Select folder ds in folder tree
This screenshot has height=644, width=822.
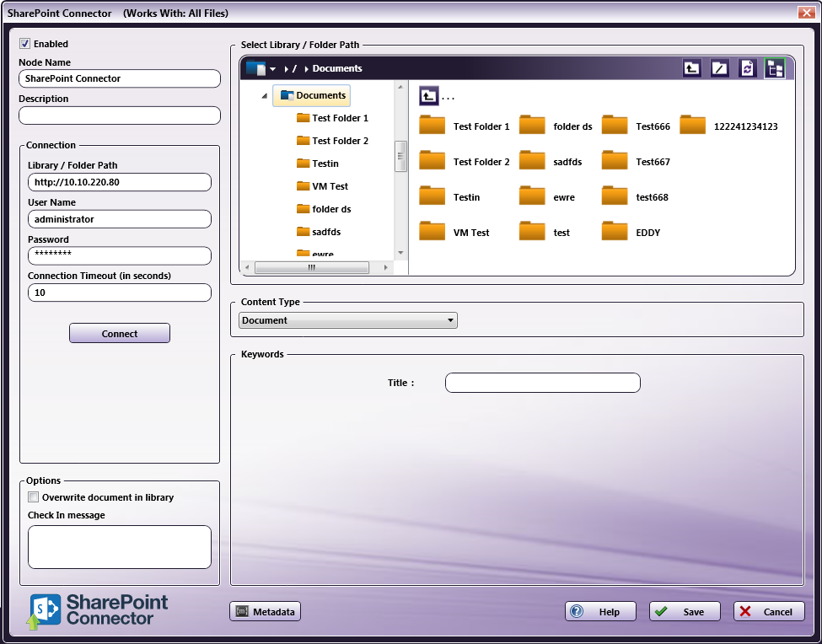point(324,208)
